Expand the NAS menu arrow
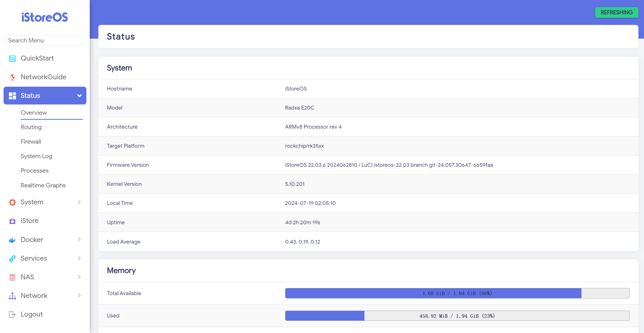The image size is (644, 333). coord(79,277)
